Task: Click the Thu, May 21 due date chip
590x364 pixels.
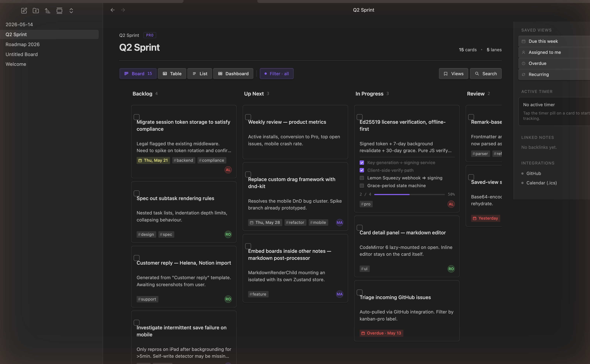Action: tap(153, 160)
